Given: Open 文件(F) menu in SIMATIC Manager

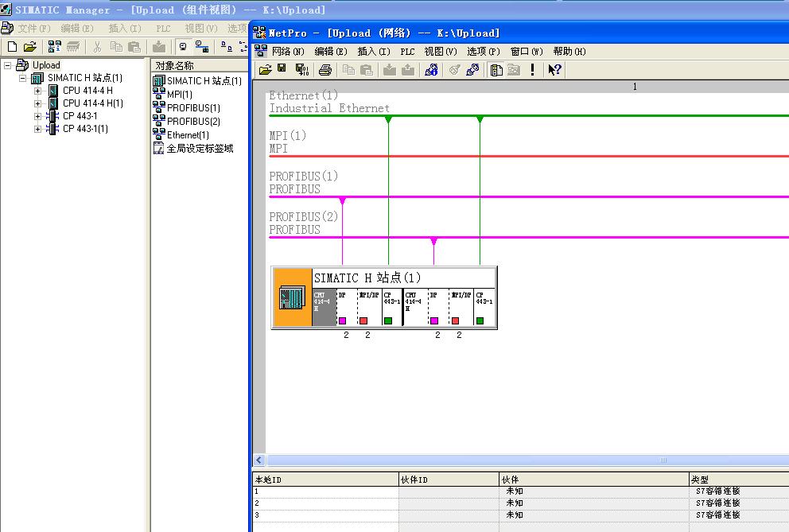Looking at the screenshot, I should 34,28.
